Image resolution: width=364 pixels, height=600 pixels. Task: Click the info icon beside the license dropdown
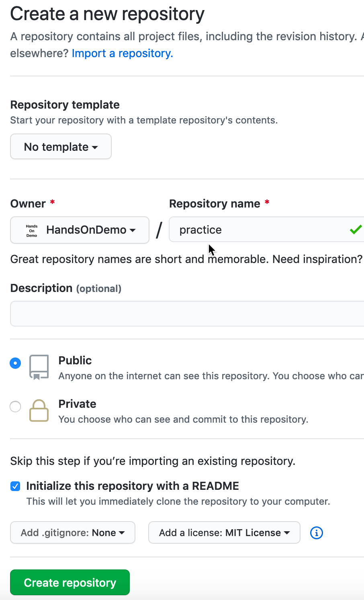coord(316,532)
